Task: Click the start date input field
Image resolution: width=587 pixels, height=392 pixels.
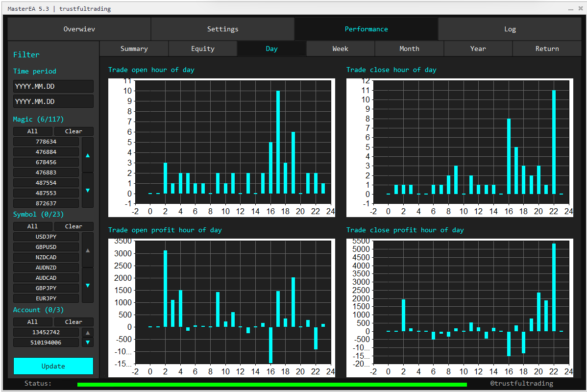Action: pos(53,86)
